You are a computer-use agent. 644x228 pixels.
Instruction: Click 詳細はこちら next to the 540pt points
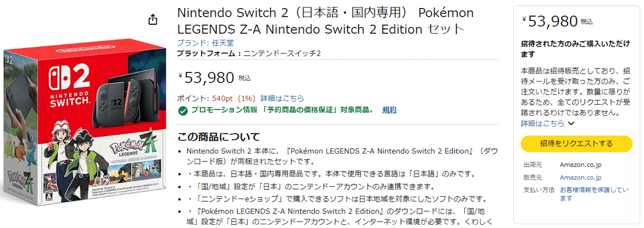pyautogui.click(x=282, y=98)
